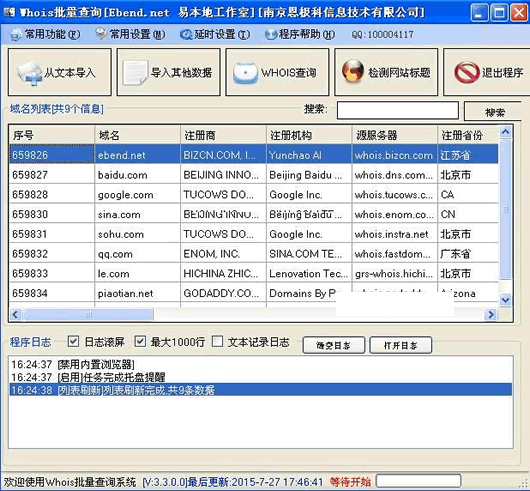Select the google.com domain cell
Image resolution: width=530 pixels, height=491 pixels.
(x=138, y=195)
